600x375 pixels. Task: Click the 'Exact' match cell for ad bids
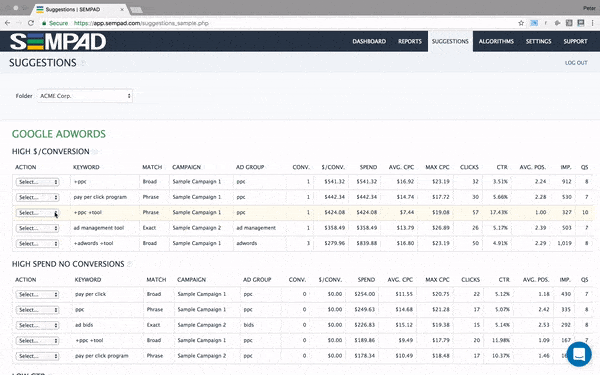pyautogui.click(x=153, y=325)
